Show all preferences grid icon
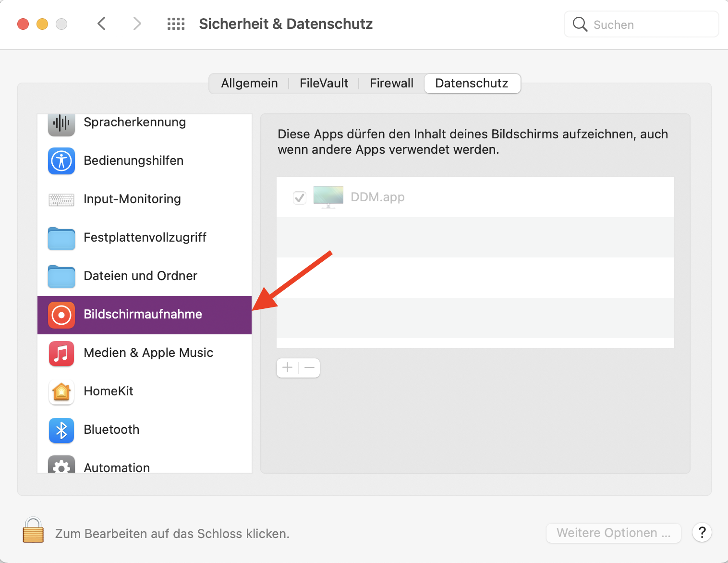728x563 pixels. pyautogui.click(x=176, y=24)
